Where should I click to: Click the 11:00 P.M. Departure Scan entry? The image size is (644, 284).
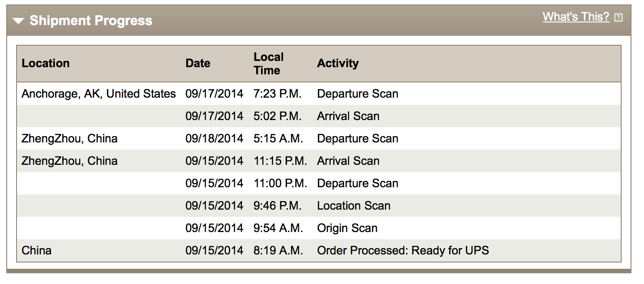coord(357,183)
